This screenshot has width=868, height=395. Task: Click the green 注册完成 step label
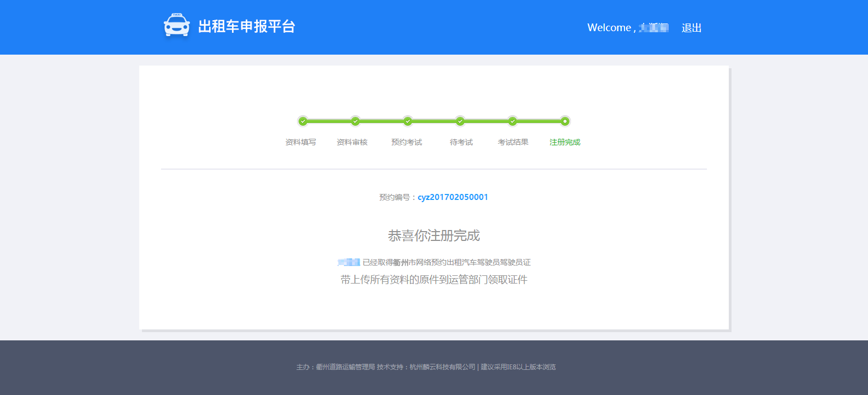pos(565,142)
